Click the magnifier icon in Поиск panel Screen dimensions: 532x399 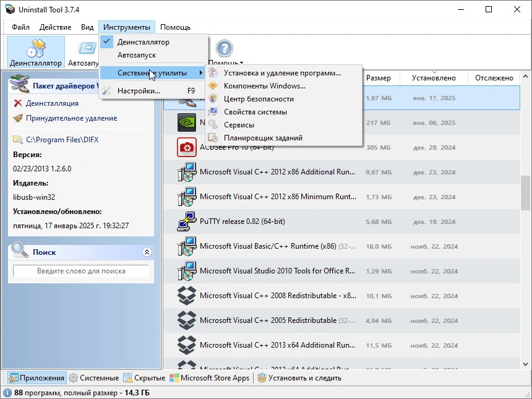pyautogui.click(x=19, y=250)
